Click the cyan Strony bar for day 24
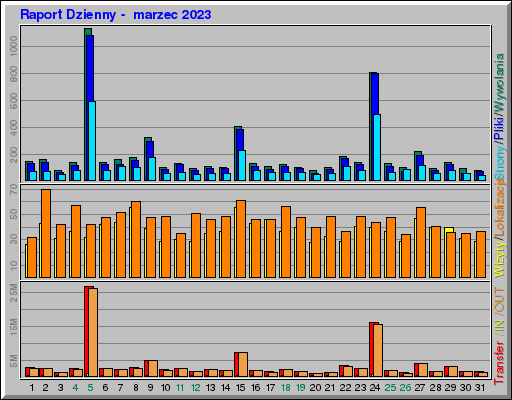512x400 pixels. point(377,148)
